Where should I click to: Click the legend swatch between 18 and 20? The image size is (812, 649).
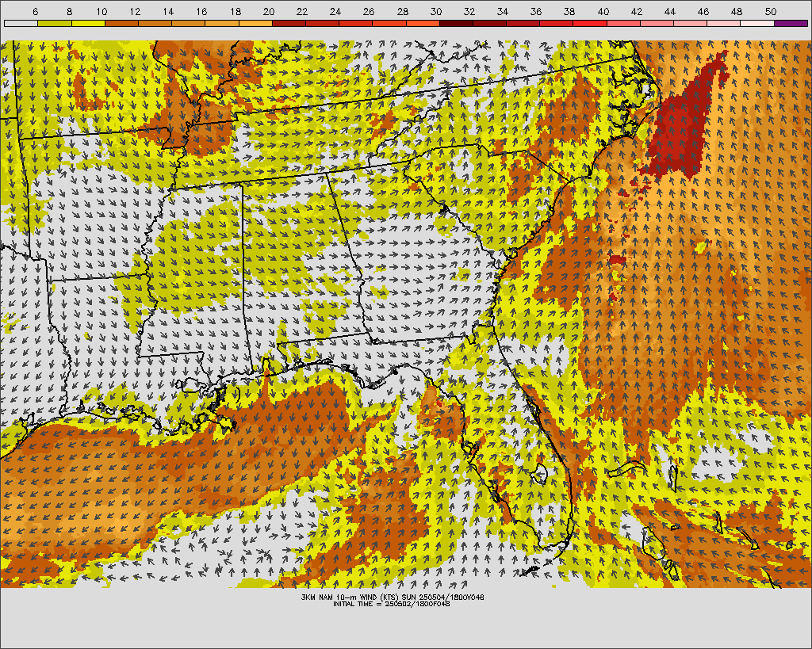tap(255, 23)
